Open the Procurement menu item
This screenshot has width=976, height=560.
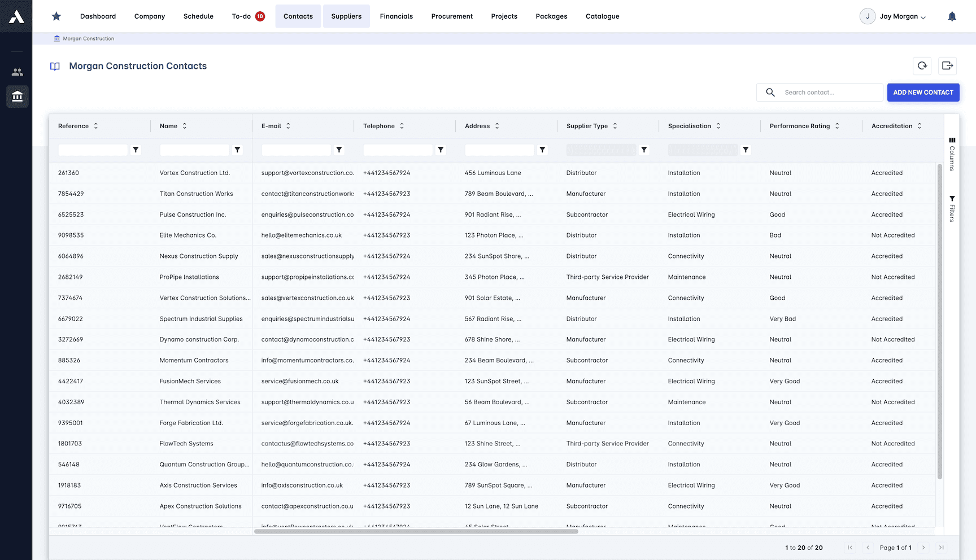[452, 16]
